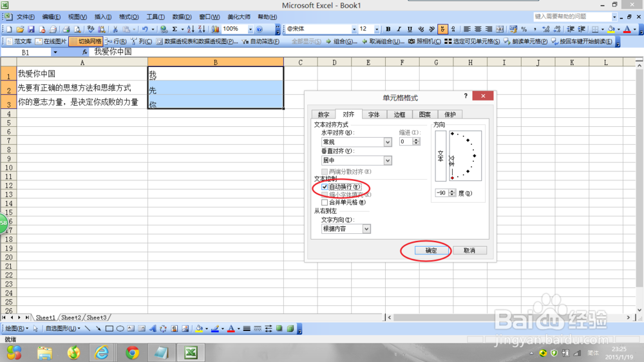The image size is (644, 362).
Task: Switch to 保护 tab
Action: [450, 114]
